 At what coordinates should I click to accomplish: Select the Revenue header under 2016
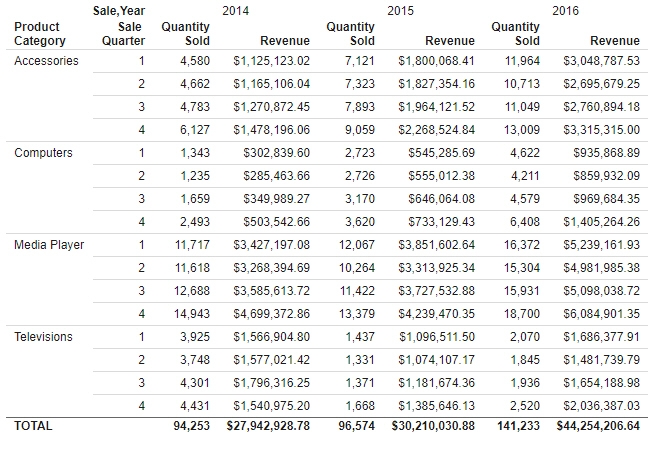pyautogui.click(x=615, y=41)
